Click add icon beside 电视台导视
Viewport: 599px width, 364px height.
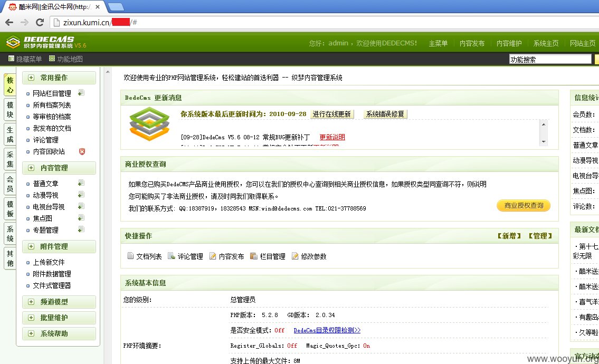(x=81, y=206)
